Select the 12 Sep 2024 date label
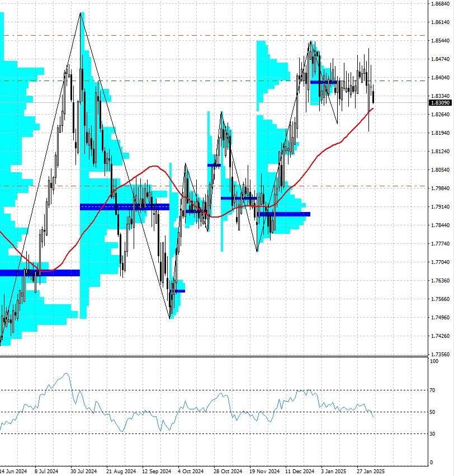454x476 pixels. point(157,471)
